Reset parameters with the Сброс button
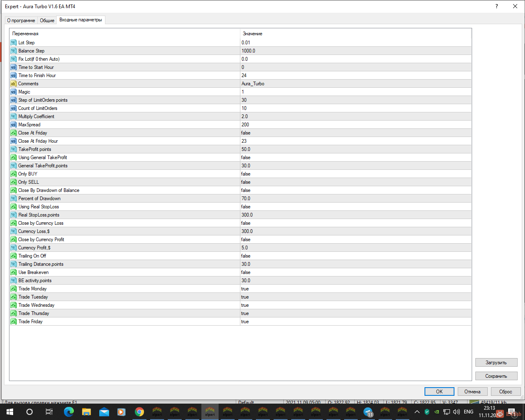Image resolution: width=525 pixels, height=420 pixels. (506, 392)
